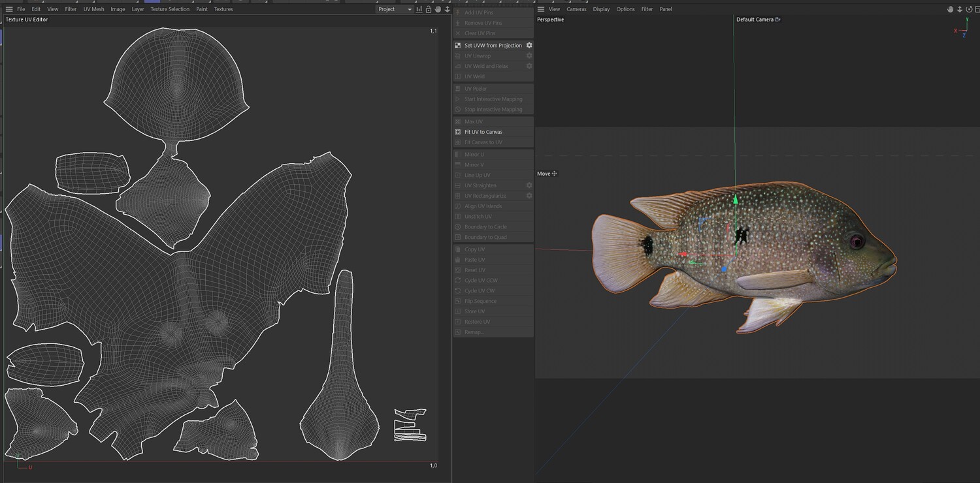Open the Filter menu in the Texture UV Editor
This screenshot has height=483, width=980.
click(x=71, y=9)
